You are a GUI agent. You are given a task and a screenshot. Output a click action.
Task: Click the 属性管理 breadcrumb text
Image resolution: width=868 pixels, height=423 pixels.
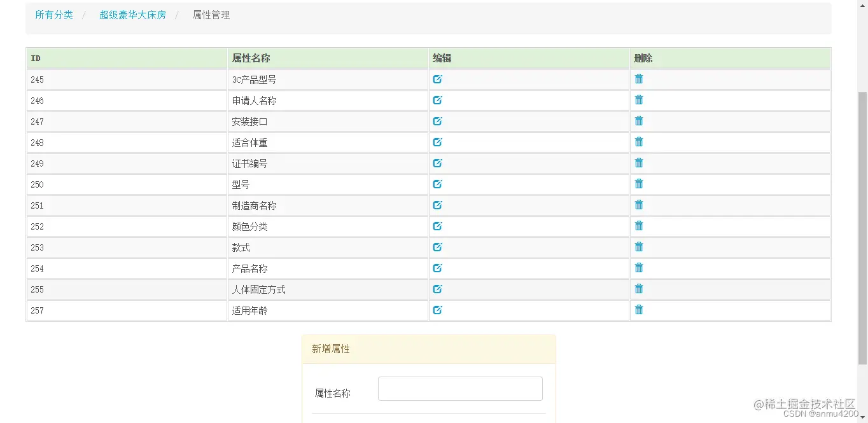pos(211,15)
